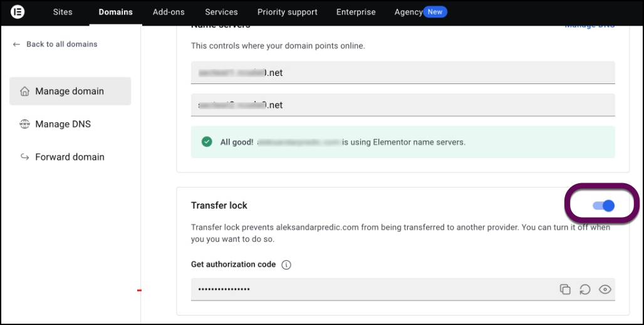
Task: Click the globe www icon
Action: click(24, 124)
